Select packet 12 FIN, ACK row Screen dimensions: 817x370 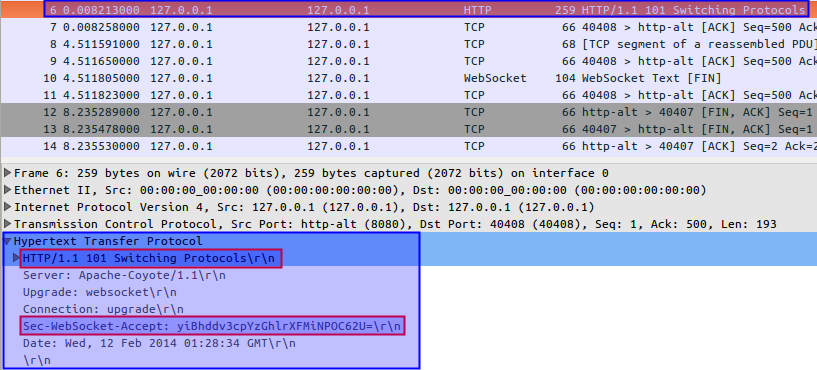coord(408,112)
